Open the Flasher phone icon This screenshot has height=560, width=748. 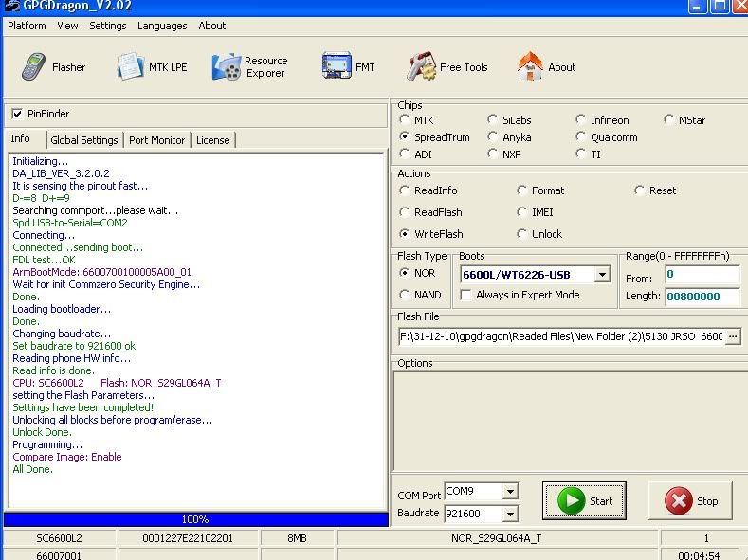point(33,66)
